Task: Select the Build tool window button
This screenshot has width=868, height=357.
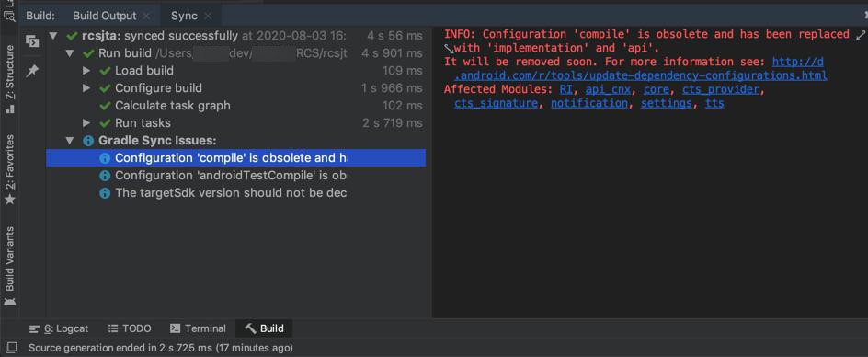Action: 264,328
